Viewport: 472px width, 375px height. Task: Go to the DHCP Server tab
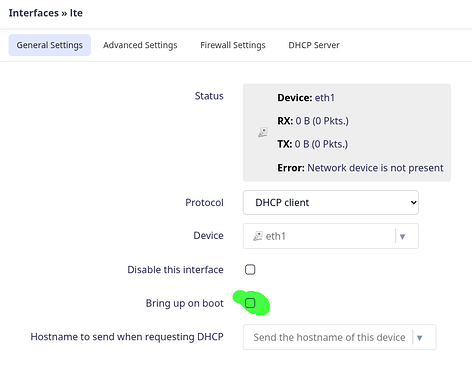coord(314,45)
